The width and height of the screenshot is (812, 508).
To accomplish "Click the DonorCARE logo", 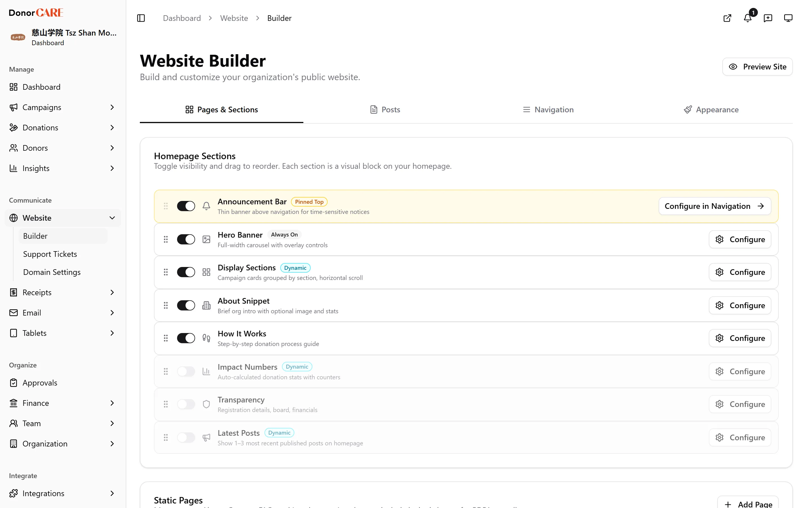I will tap(36, 13).
